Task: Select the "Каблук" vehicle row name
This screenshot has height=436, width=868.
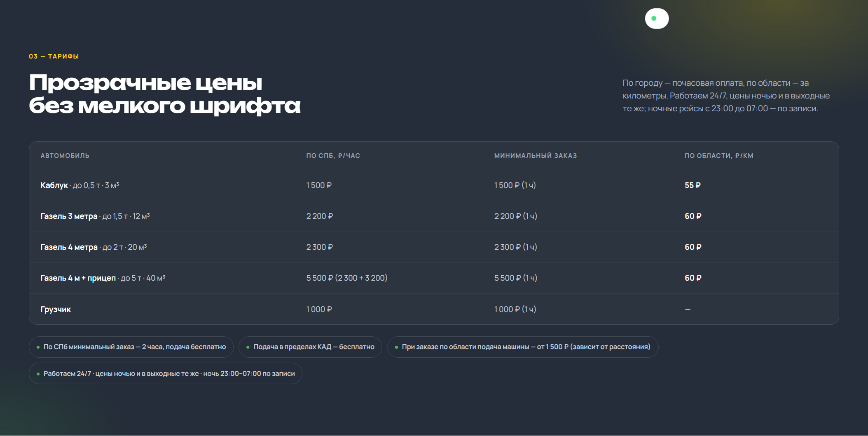Action: coord(54,185)
